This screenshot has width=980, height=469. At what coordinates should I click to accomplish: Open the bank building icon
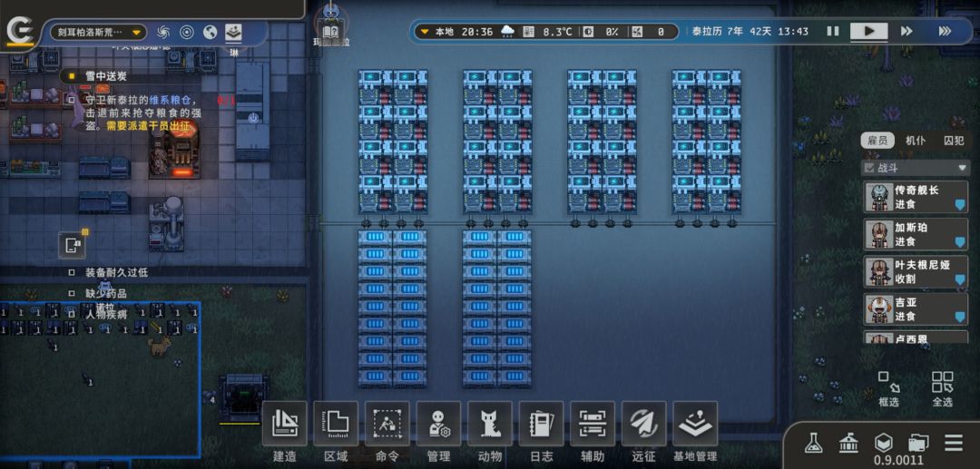pos(848,443)
